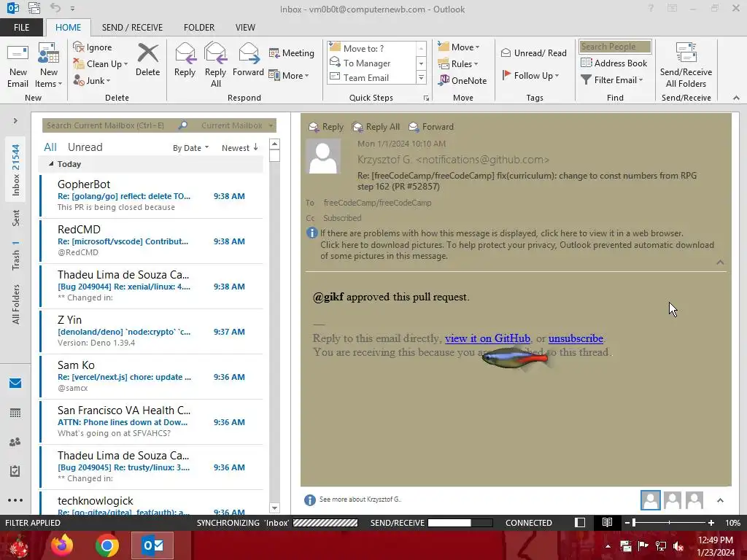This screenshot has width=747, height=560.
Task: Send the message to OneNote
Action: click(462, 80)
